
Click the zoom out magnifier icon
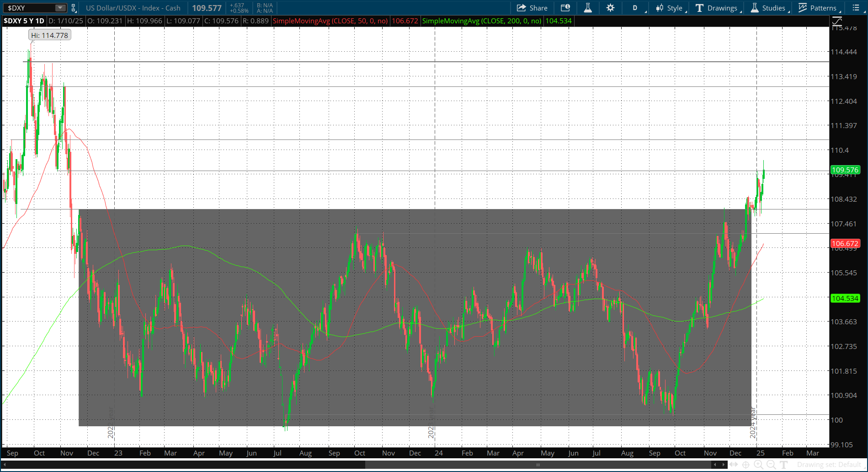(771, 465)
